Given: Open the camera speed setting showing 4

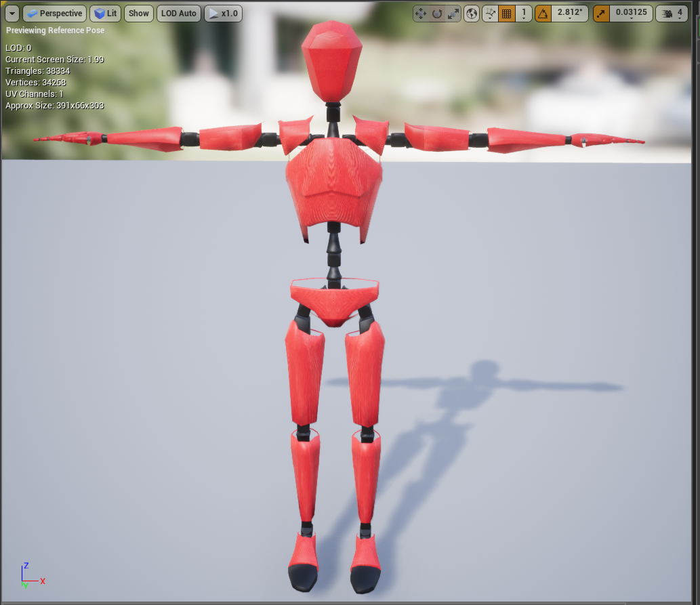Looking at the screenshot, I should tap(672, 14).
